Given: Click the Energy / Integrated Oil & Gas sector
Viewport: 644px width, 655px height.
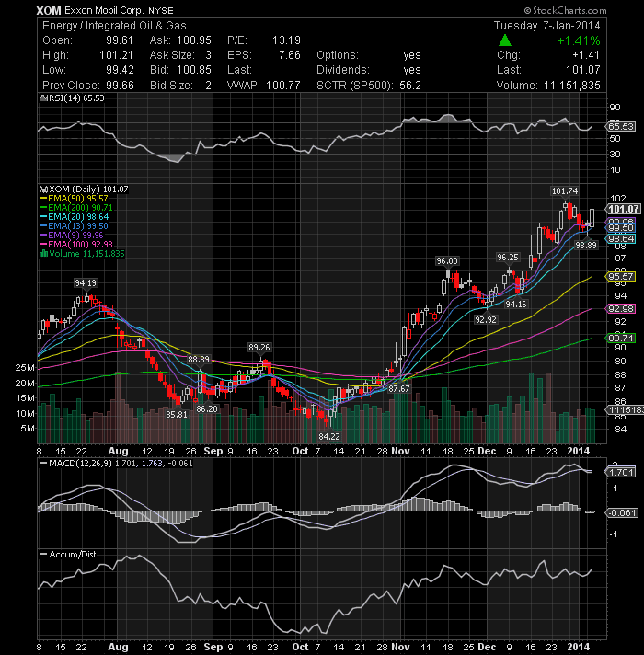Looking at the screenshot, I should (114, 26).
